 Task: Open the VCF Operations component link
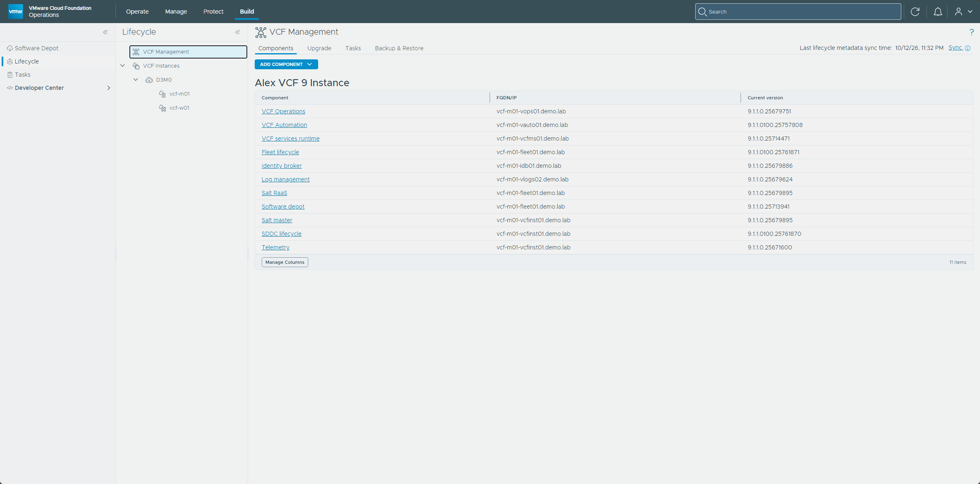(x=284, y=111)
